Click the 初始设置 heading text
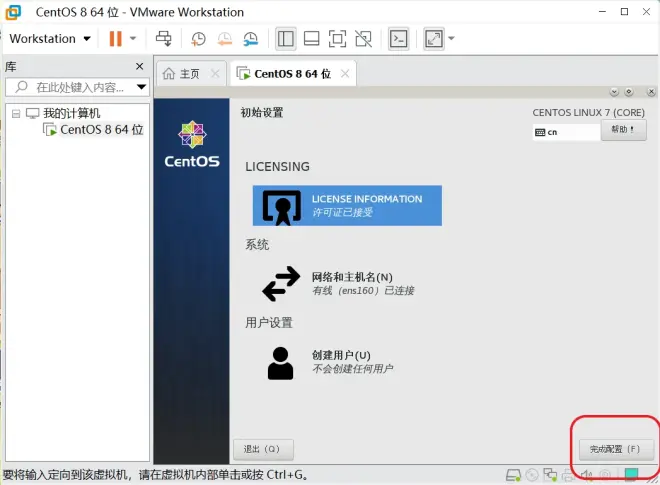 point(262,112)
